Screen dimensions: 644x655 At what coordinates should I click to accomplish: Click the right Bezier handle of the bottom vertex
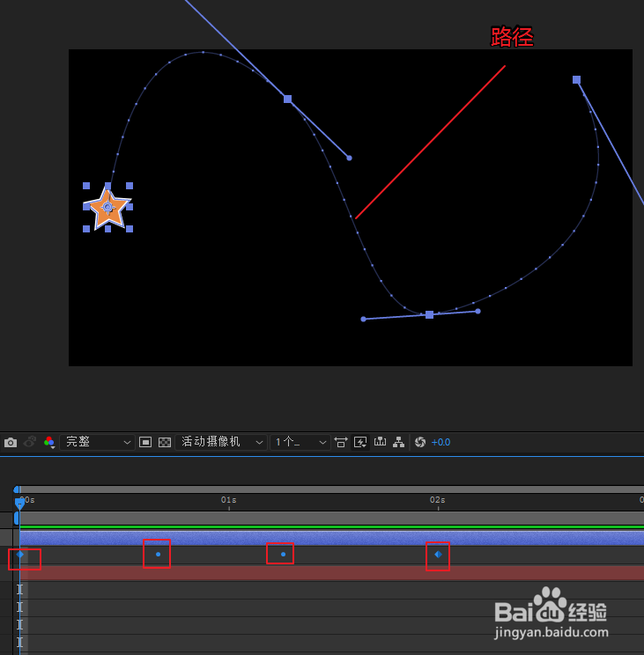coord(478,311)
